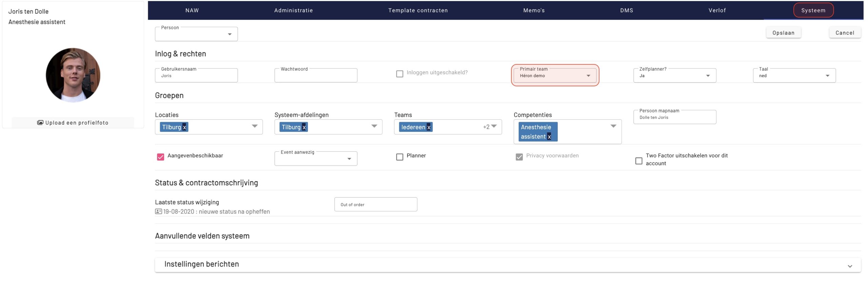Open the Event aanwezig dropdown
This screenshot has height=283, width=868.
click(x=316, y=158)
